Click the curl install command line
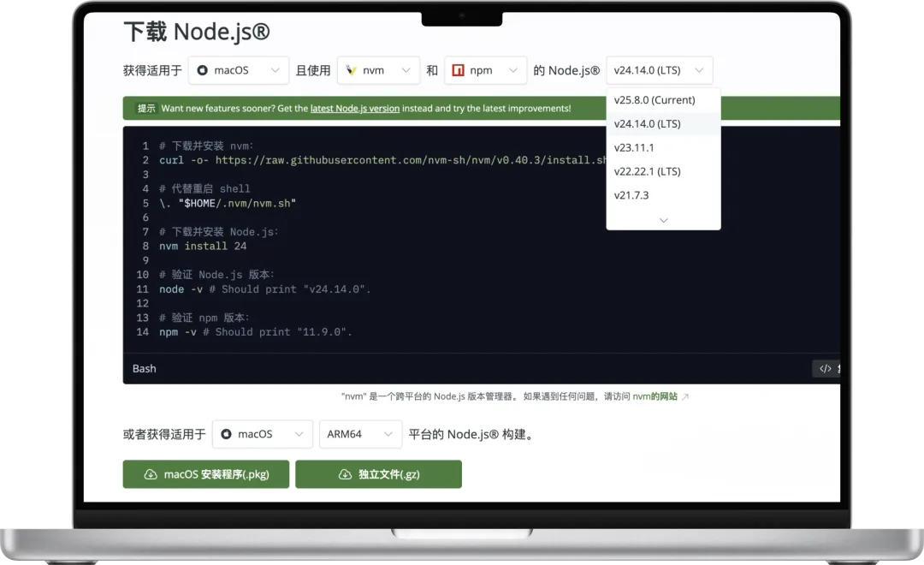The width and height of the screenshot is (924, 565). click(383, 160)
